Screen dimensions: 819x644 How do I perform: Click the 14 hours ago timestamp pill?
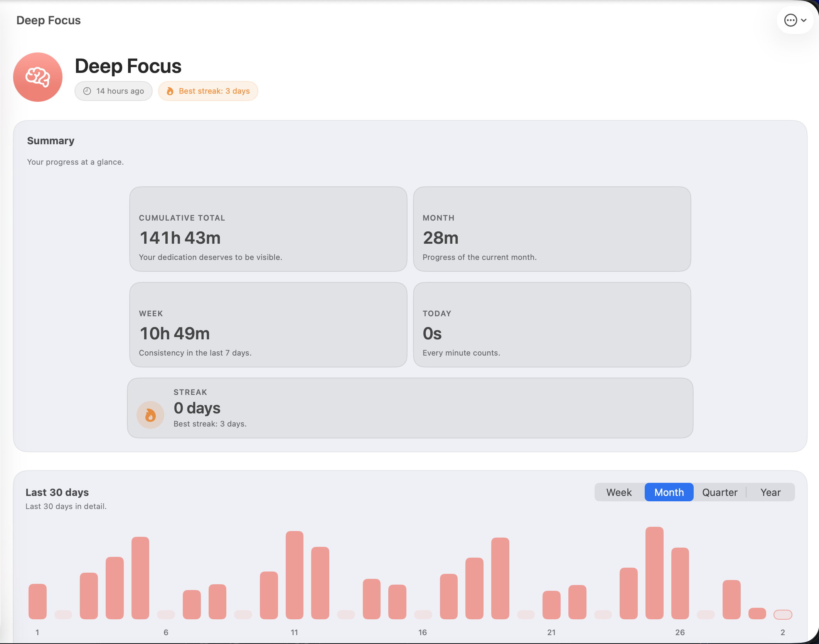pyautogui.click(x=113, y=91)
